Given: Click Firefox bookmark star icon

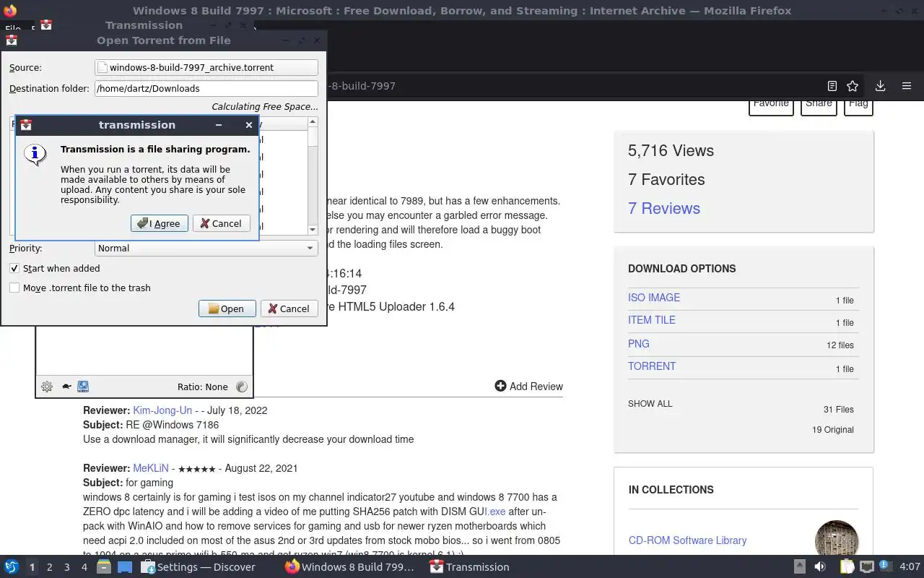Looking at the screenshot, I should tap(853, 86).
